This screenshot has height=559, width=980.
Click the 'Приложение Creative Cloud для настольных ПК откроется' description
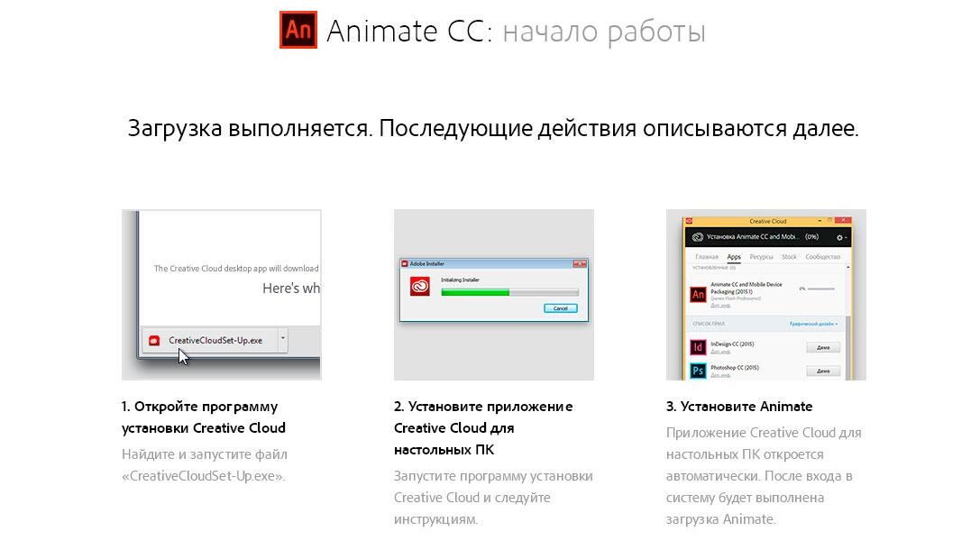point(764,476)
